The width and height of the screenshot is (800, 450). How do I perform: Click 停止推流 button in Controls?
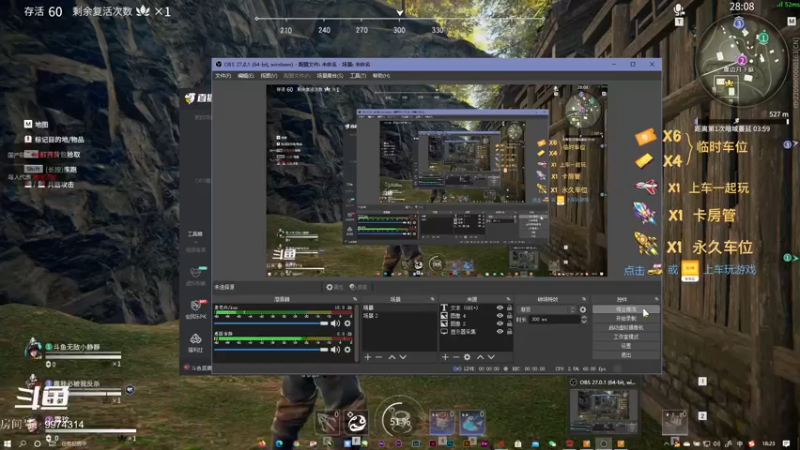coord(626,309)
